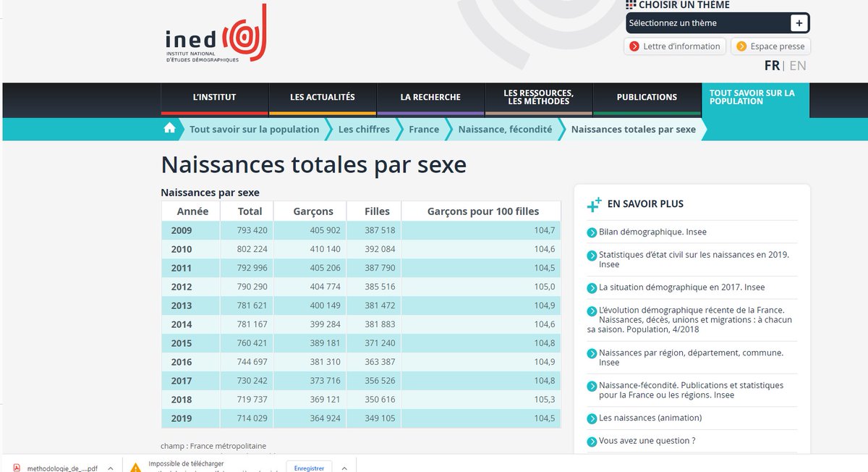Click the ratio value 105,3
Viewport: 868px width, 472px height.
pos(545,399)
